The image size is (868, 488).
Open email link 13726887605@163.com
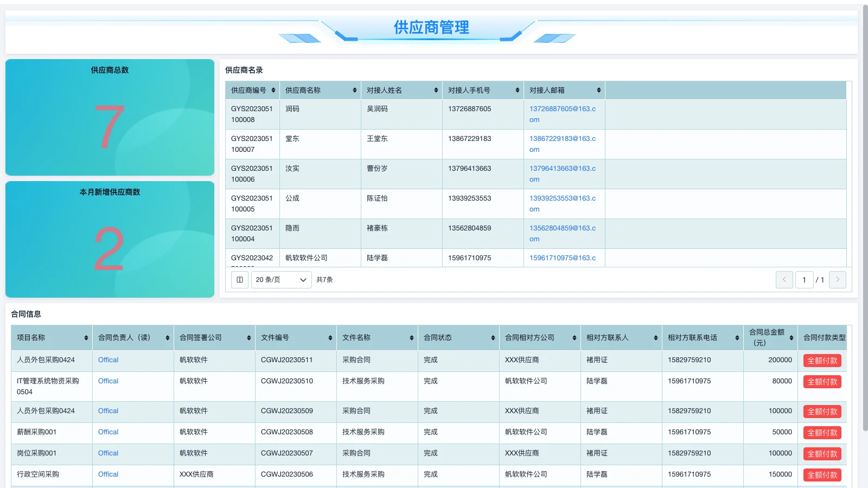click(x=563, y=114)
